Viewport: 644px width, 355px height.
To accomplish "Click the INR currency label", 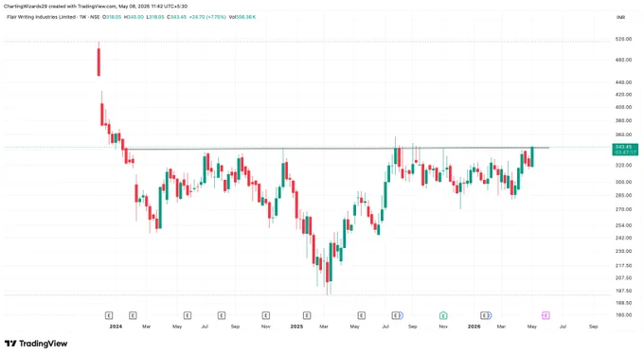I will coord(620,17).
